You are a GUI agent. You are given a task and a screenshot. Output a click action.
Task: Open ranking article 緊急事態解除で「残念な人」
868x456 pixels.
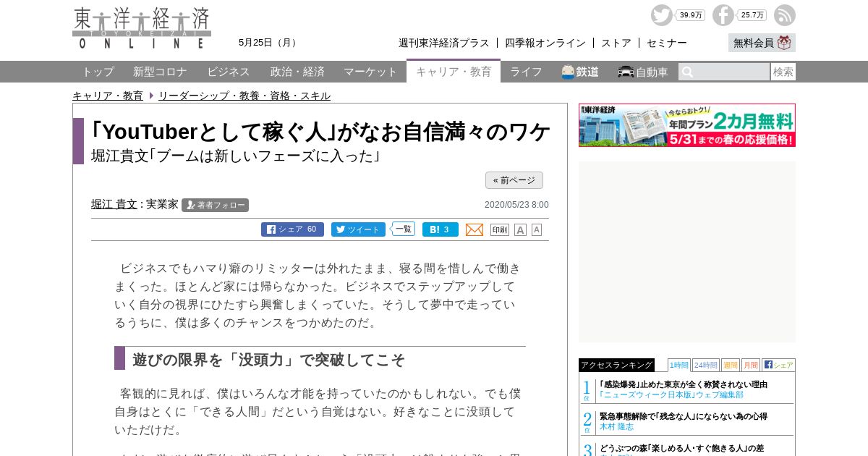[x=684, y=416]
